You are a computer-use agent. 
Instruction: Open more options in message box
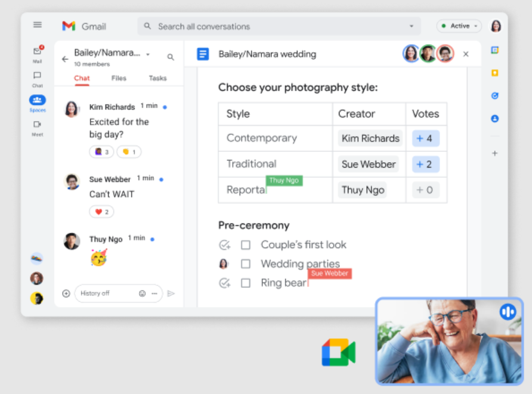(154, 293)
